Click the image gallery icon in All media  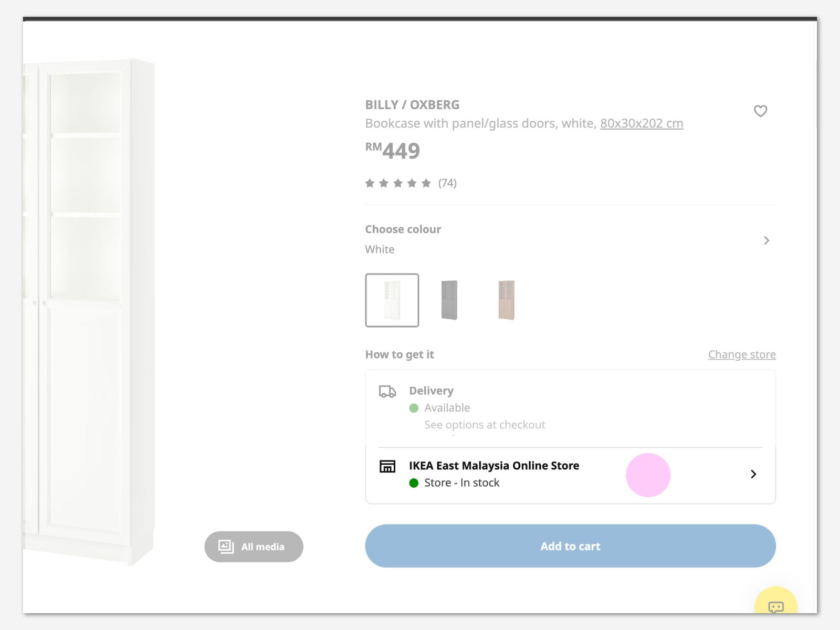point(226,547)
